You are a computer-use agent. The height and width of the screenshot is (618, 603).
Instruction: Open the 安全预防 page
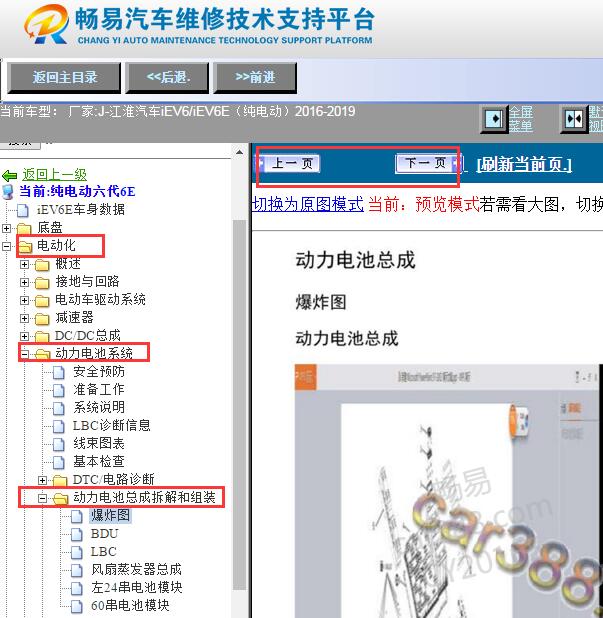99,371
